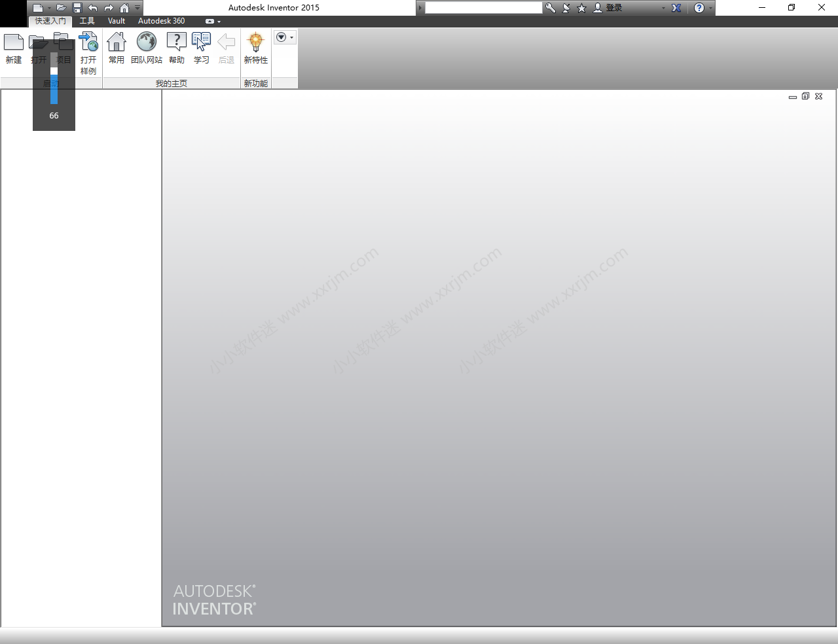Restore the inner document window
Image resolution: width=838 pixels, height=644 pixels.
806,96
